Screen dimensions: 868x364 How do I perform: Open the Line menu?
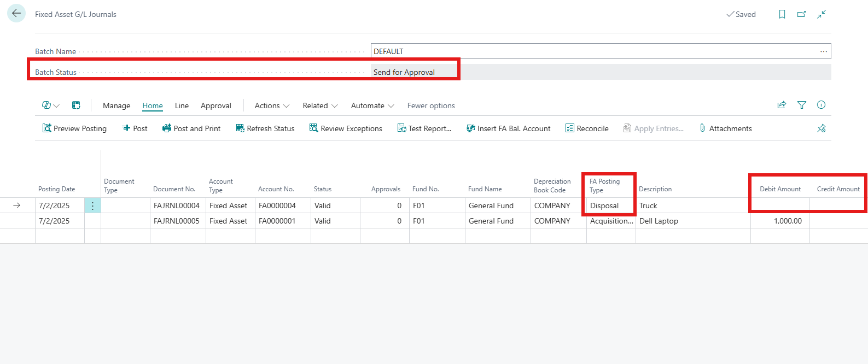pos(182,105)
